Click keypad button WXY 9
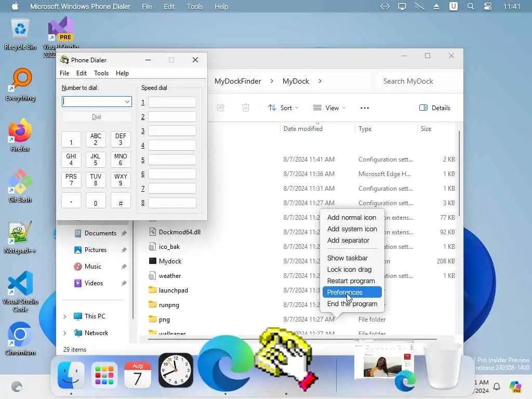 (121, 180)
